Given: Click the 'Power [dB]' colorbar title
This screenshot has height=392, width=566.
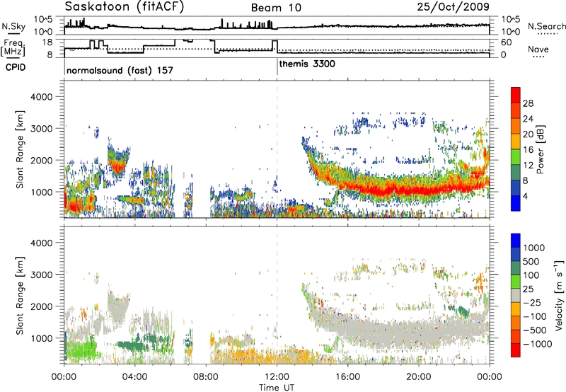Looking at the screenshot, I should (x=540, y=149).
